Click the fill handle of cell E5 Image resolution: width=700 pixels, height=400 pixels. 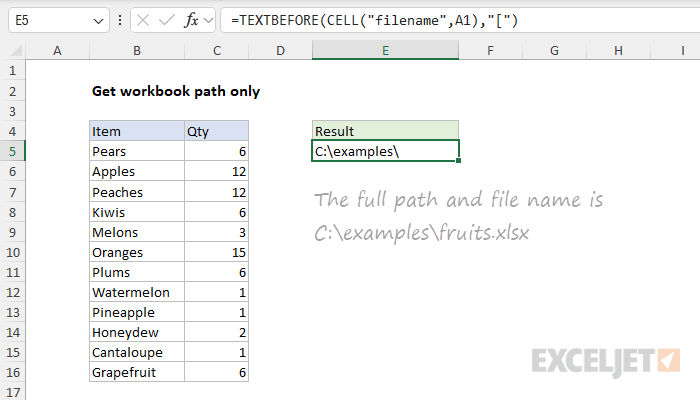(458, 161)
